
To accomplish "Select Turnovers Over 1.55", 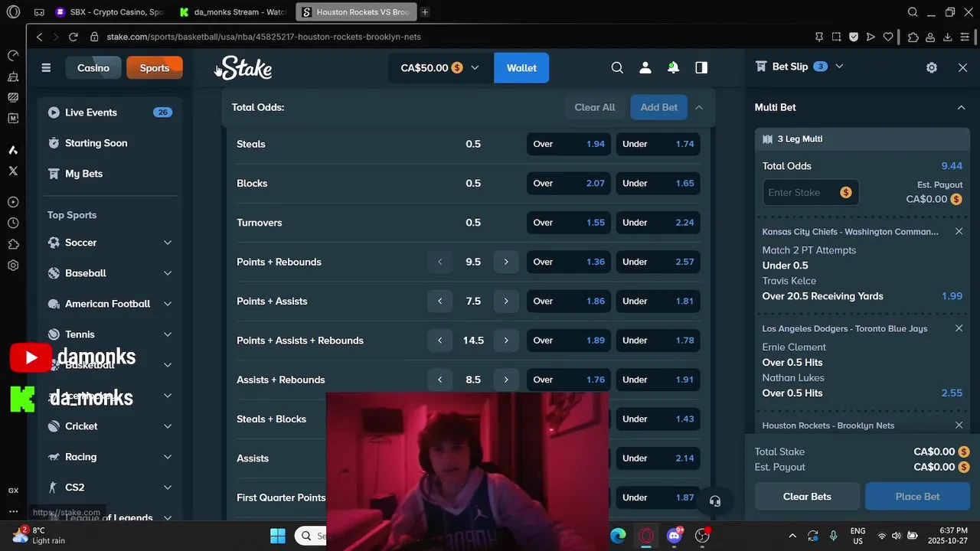I will tap(569, 223).
